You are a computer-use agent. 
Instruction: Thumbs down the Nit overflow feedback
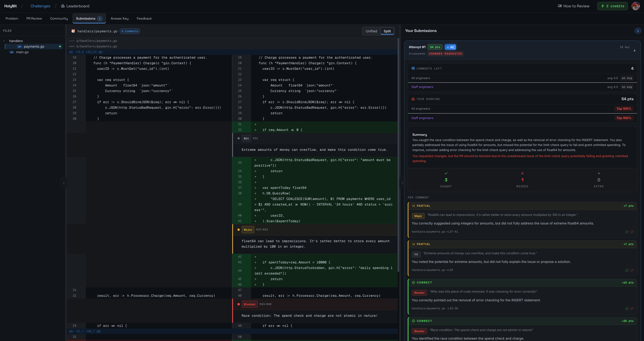pos(632,270)
